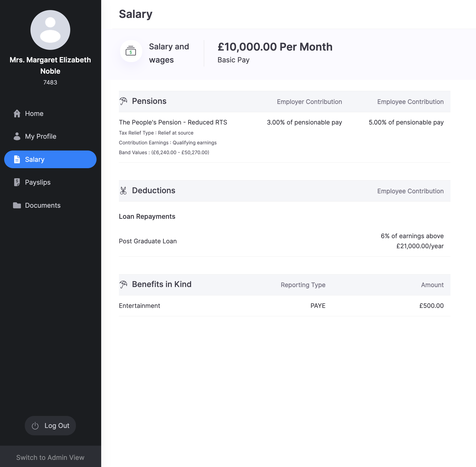476x467 pixels.
Task: Click Tax Relief Type : Relief at source
Action: click(x=156, y=133)
